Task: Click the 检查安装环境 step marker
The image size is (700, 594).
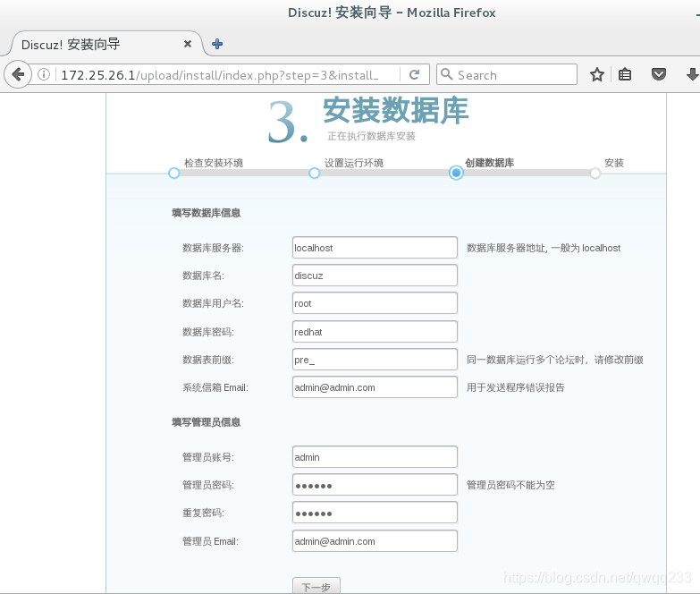Action: (174, 174)
